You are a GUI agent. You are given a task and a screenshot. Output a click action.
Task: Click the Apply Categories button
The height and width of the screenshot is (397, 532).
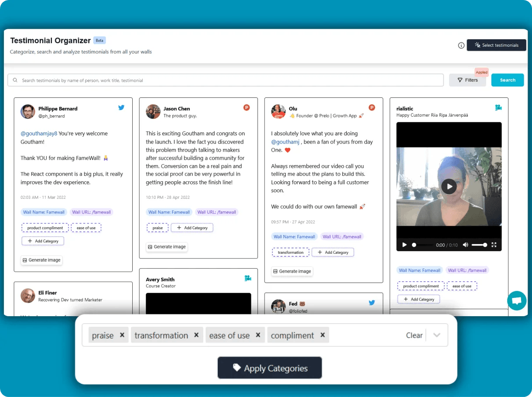[270, 368]
